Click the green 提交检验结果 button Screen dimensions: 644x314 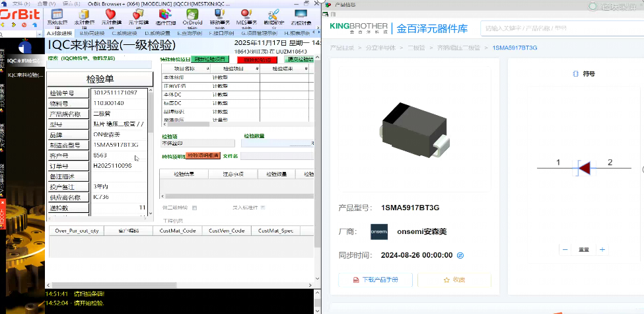click(x=299, y=59)
